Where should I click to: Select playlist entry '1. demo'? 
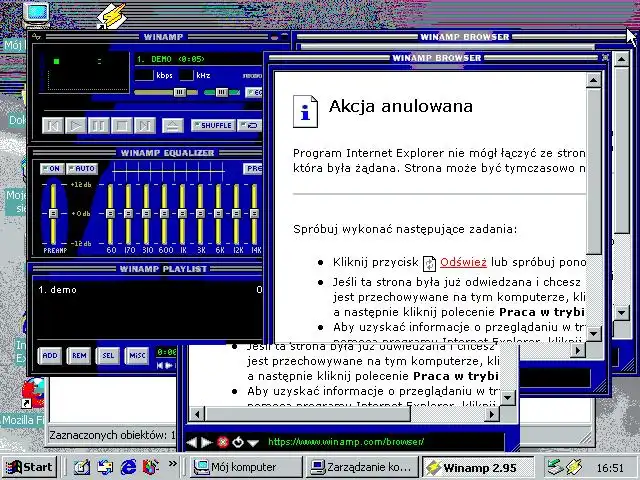(149, 290)
